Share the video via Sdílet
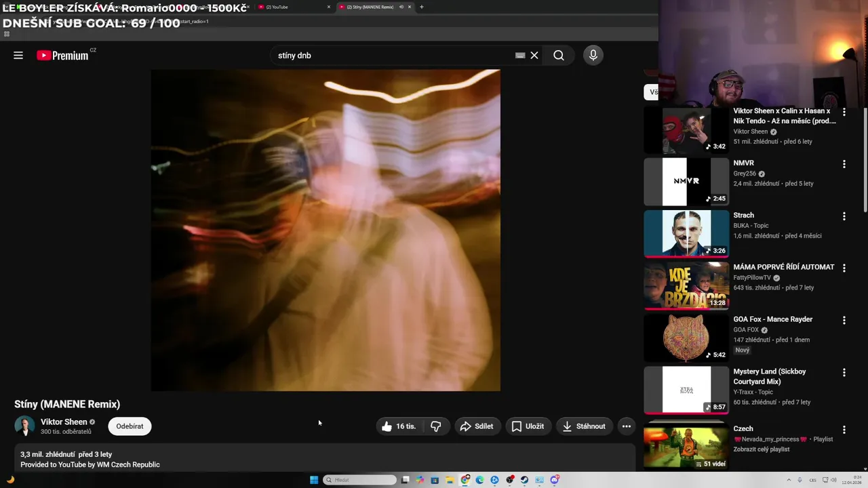The image size is (868, 488). click(477, 426)
